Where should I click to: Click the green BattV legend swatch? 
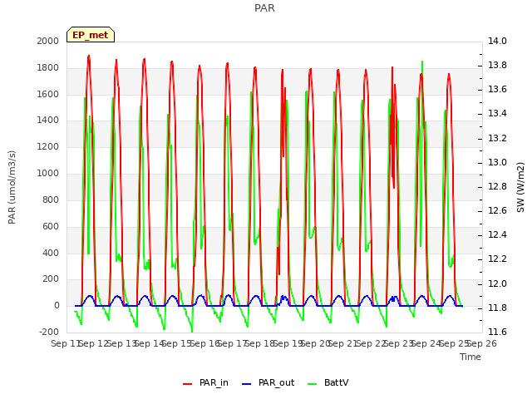pyautogui.click(x=313, y=384)
